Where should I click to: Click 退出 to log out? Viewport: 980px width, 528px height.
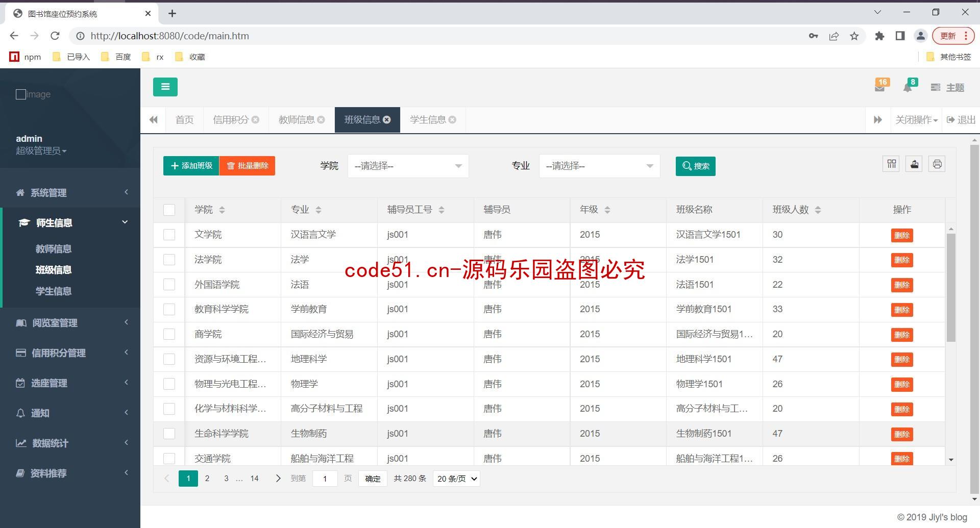click(961, 120)
